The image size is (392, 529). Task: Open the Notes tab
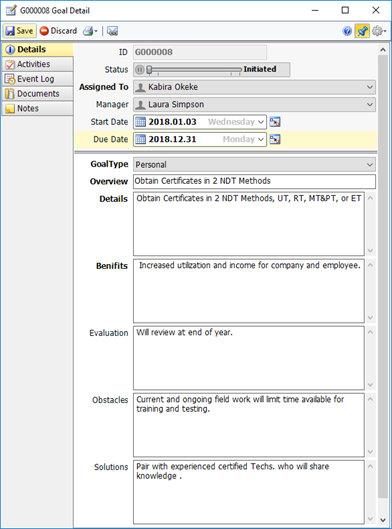click(37, 109)
